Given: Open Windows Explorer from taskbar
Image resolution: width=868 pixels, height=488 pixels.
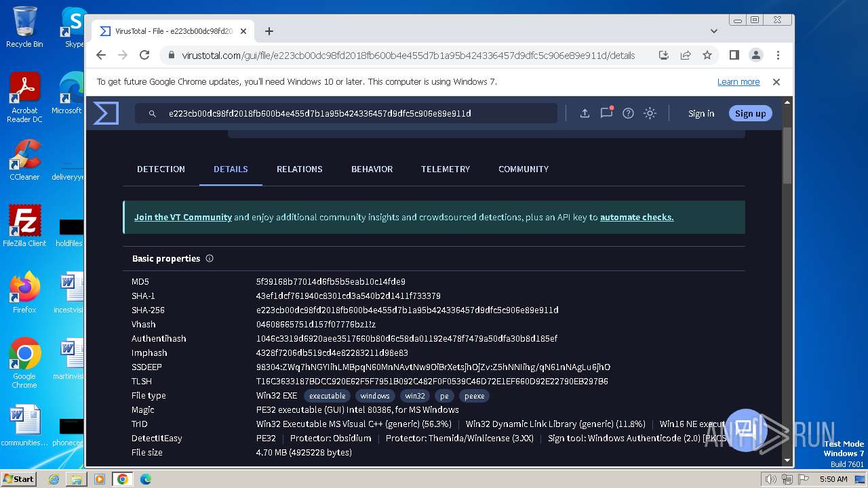Looking at the screenshot, I should [x=77, y=479].
